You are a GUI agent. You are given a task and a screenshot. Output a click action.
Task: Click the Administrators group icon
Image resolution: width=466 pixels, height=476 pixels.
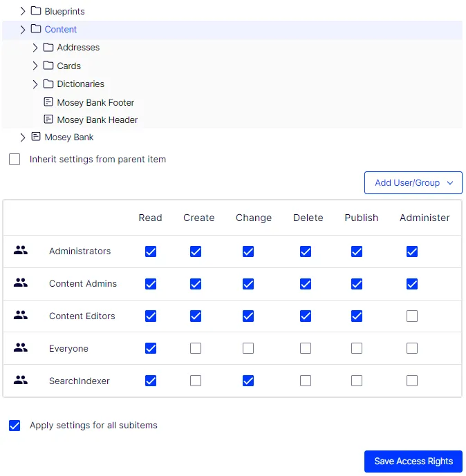click(x=21, y=250)
